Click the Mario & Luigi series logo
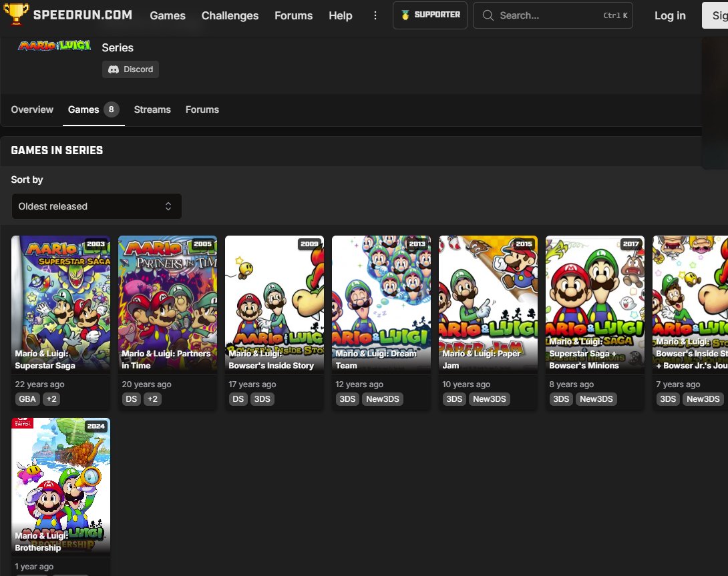Viewport: 728px width, 576px height. (x=54, y=45)
